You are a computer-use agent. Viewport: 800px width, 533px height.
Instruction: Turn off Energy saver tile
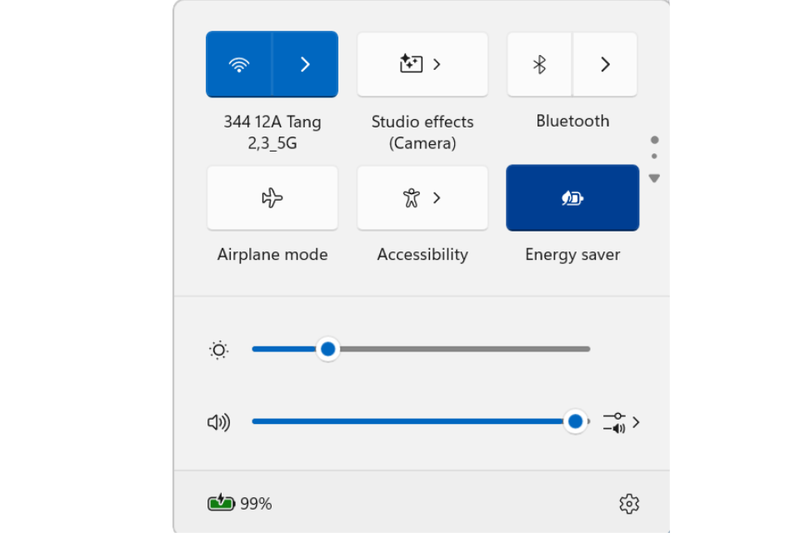572,198
